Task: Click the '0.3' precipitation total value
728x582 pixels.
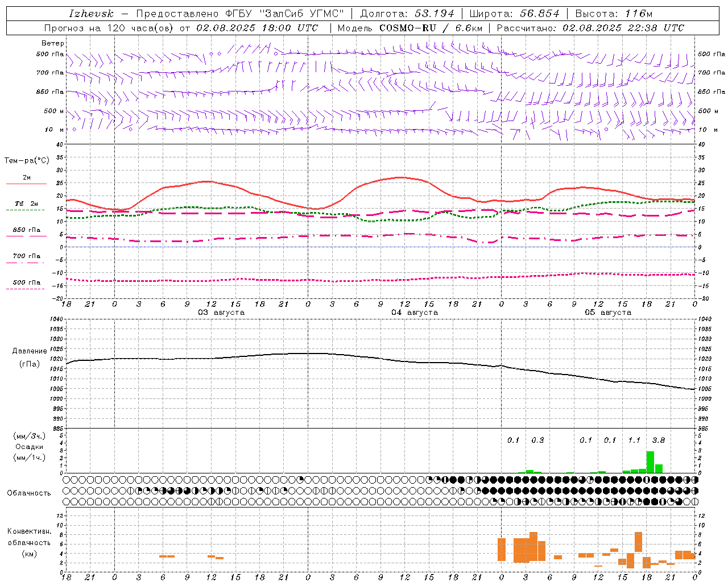Action: tap(537, 440)
